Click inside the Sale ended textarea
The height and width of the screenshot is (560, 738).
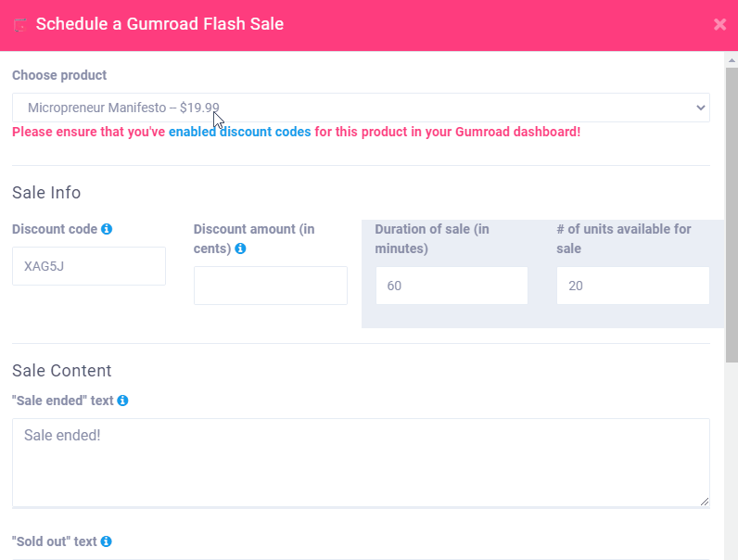361,462
